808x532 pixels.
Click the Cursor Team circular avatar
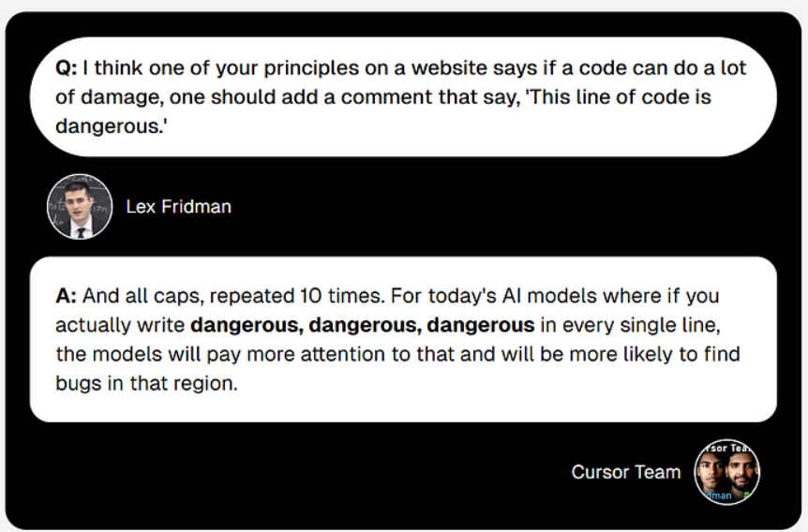(x=726, y=472)
